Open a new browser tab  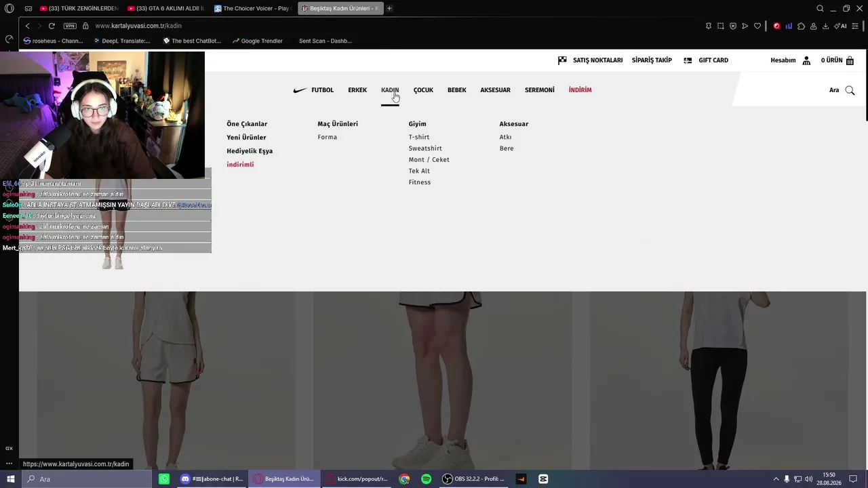tap(389, 8)
